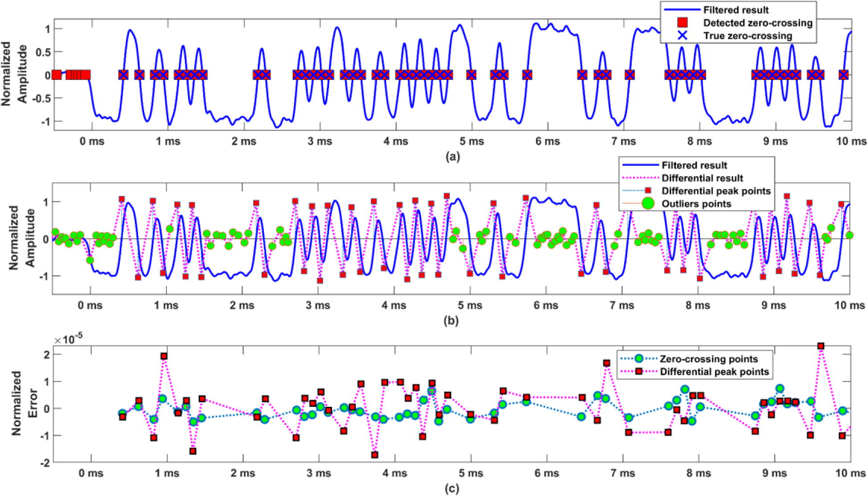Click '8 ms' tick label under plot (c)
868x496 pixels.
click(x=699, y=473)
